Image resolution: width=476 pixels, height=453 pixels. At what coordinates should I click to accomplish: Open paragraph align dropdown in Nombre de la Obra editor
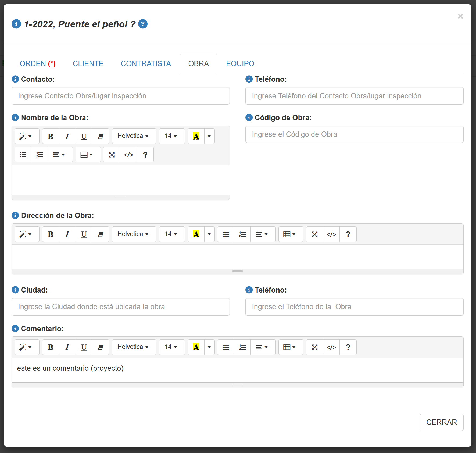point(59,155)
